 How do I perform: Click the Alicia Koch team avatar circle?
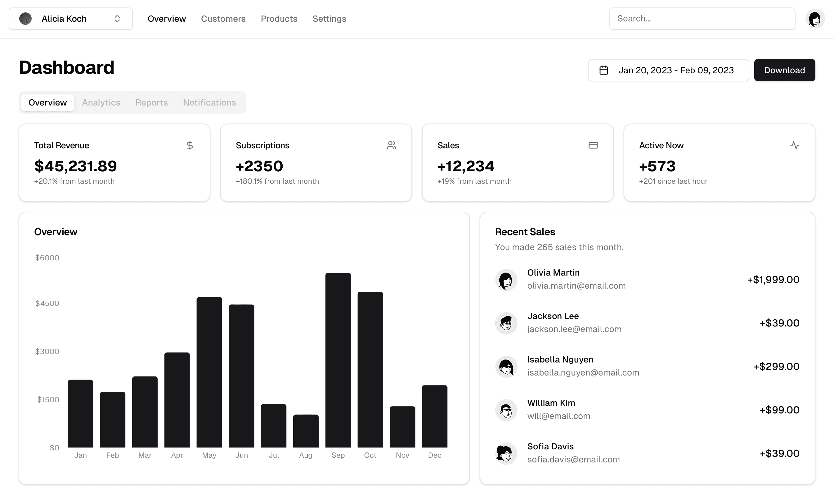point(25,19)
